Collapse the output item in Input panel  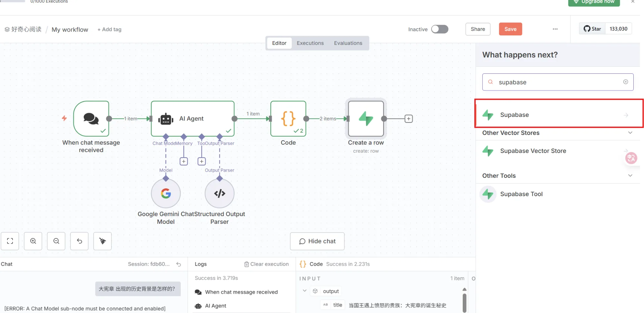[304, 291]
